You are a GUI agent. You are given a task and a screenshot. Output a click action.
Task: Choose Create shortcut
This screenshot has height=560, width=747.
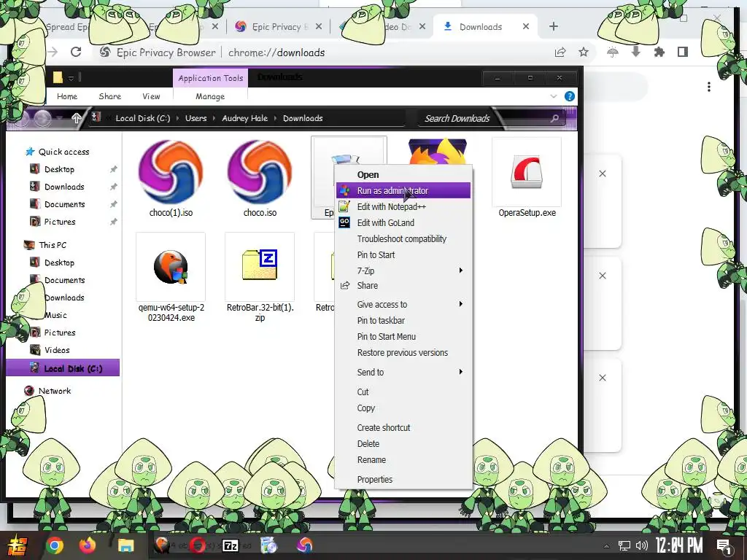(x=403, y=427)
